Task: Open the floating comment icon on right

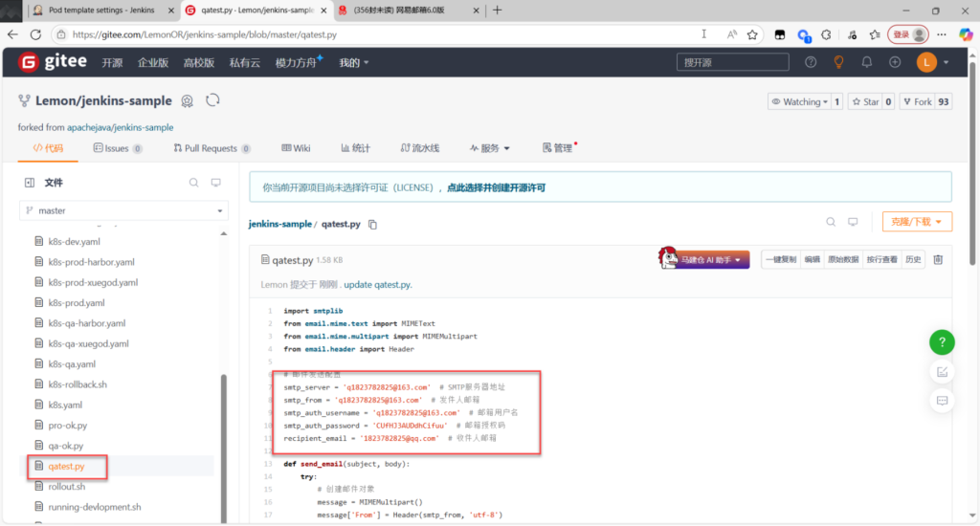Action: click(x=942, y=400)
